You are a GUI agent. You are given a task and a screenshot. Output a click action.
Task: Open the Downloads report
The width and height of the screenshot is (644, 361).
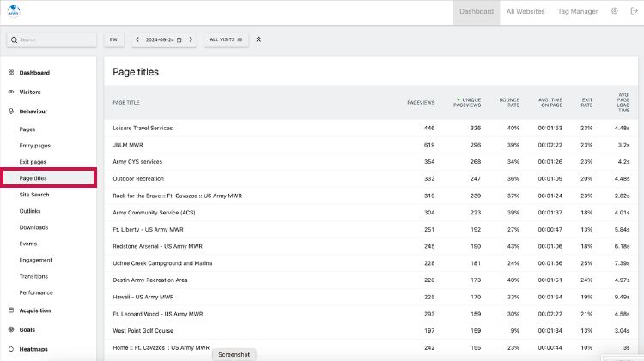[x=33, y=227]
